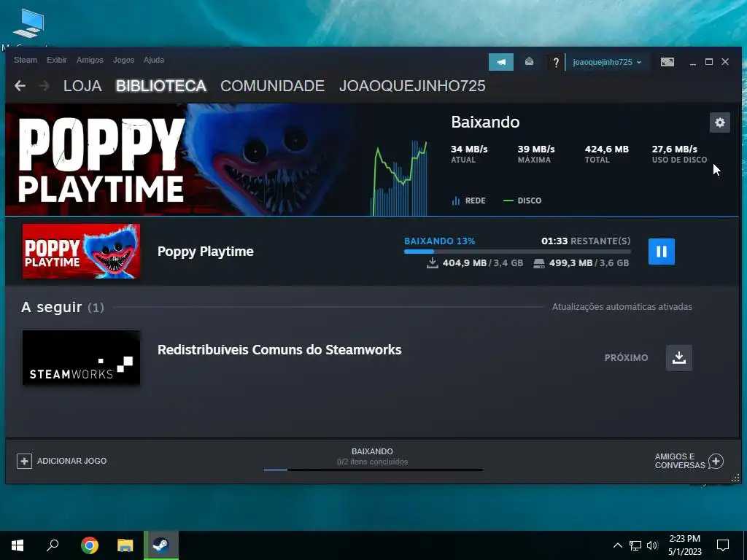Click the Poppy Playtime banner image

pyautogui.click(x=181, y=160)
